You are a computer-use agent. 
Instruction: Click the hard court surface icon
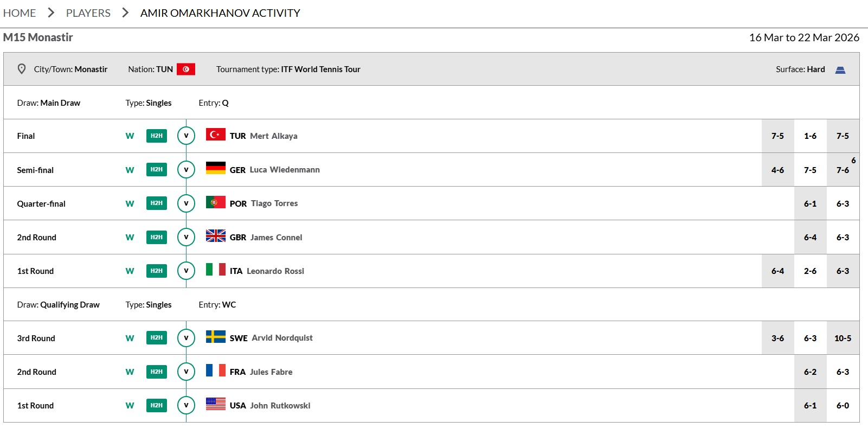pyautogui.click(x=840, y=70)
